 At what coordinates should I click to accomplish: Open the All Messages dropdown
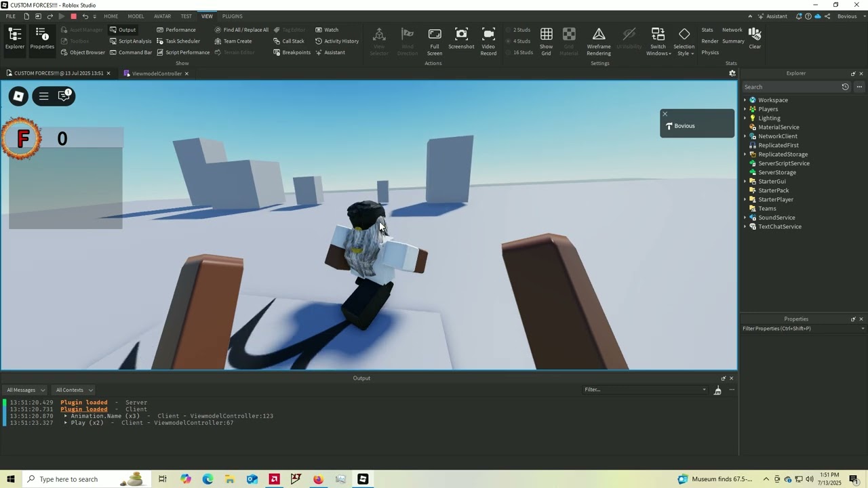(x=25, y=390)
